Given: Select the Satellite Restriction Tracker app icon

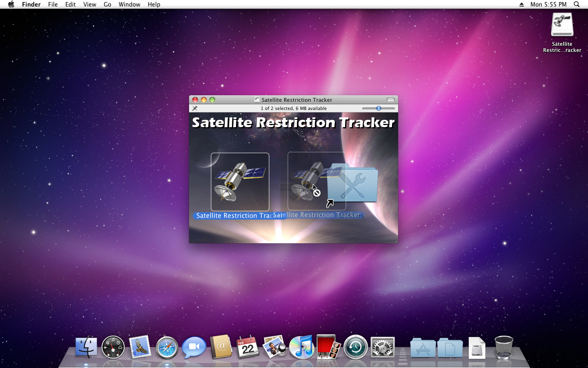Looking at the screenshot, I should (240, 182).
